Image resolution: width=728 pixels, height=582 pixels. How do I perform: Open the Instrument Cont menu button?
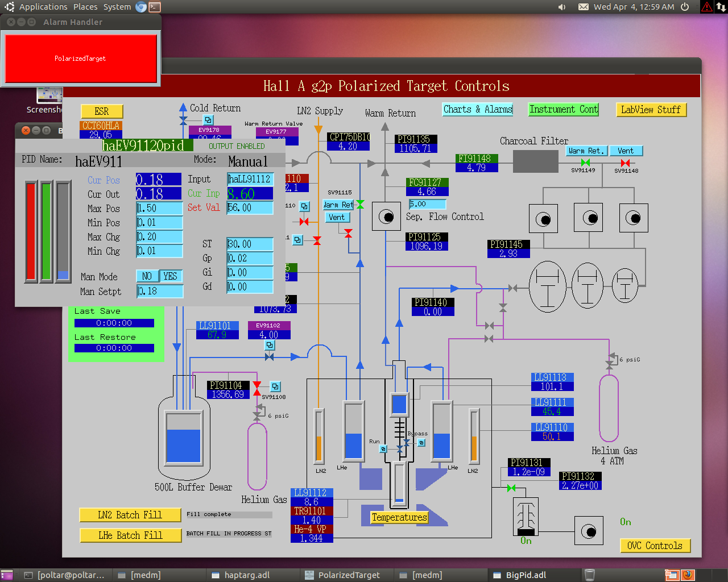(564, 109)
